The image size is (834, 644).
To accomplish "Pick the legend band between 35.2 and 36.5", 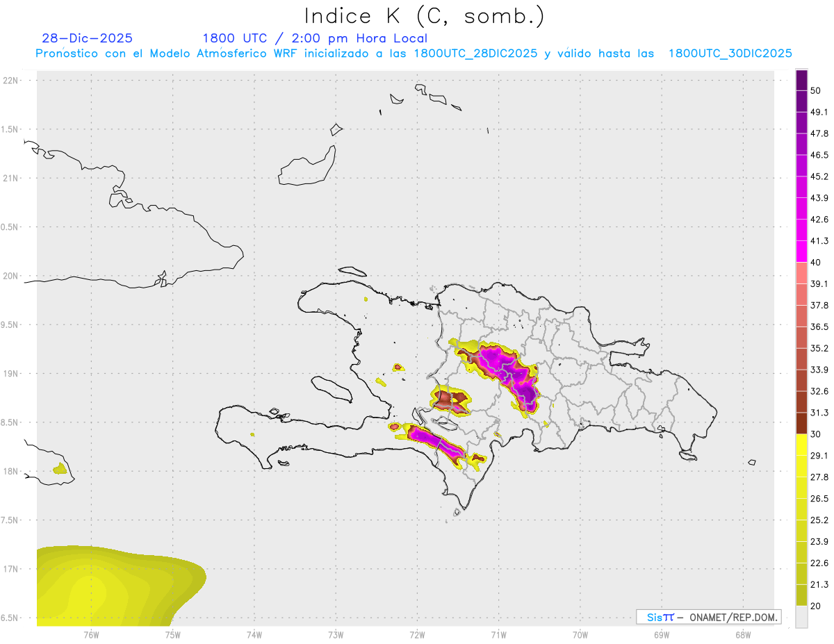I will (x=802, y=338).
